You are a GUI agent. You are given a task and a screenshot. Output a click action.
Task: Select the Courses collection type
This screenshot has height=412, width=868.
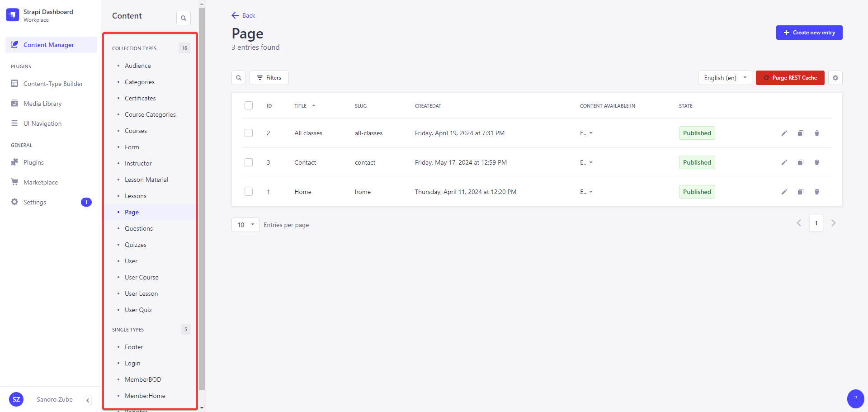tap(136, 131)
